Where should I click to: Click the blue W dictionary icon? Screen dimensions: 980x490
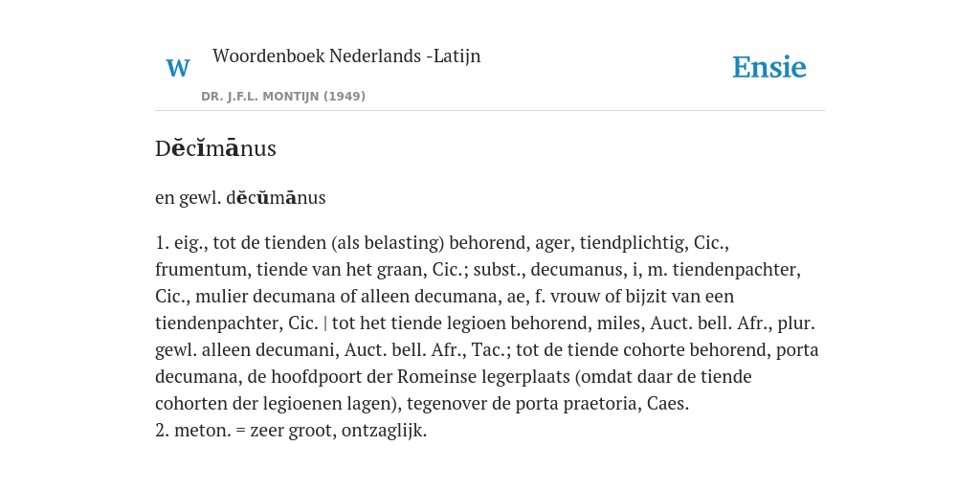[178, 68]
